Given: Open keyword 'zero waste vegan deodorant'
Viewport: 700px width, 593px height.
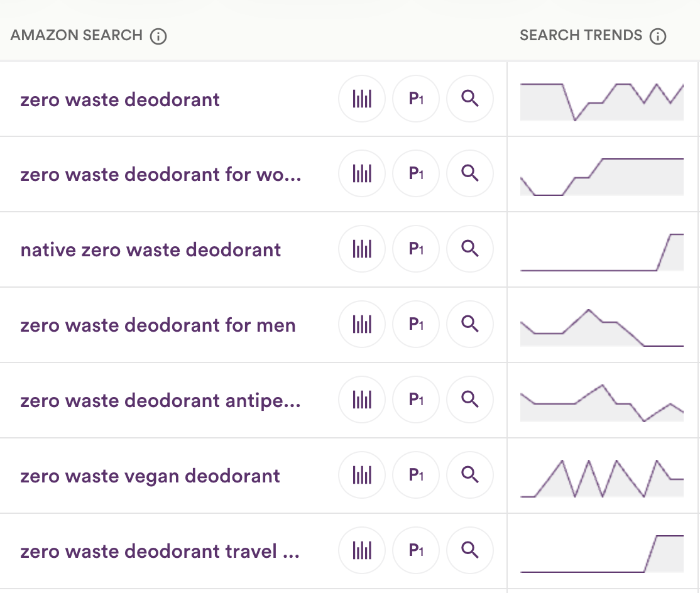Looking at the screenshot, I should pos(150,476).
